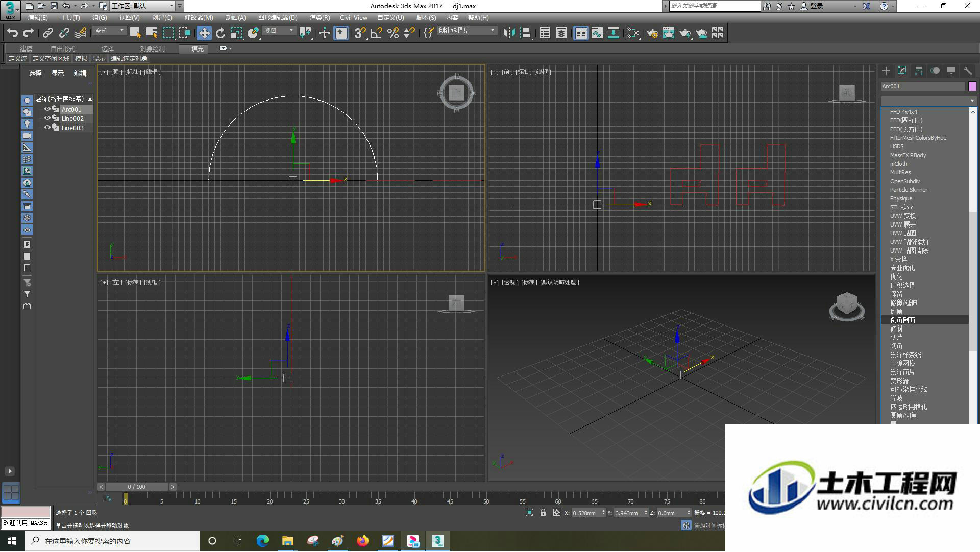Open the Civil View menu
This screenshot has height=552, width=980.
pyautogui.click(x=354, y=18)
